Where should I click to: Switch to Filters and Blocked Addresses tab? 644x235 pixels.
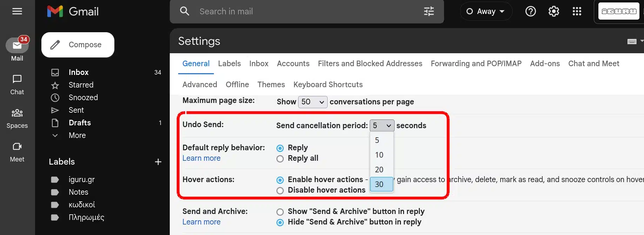(x=370, y=64)
